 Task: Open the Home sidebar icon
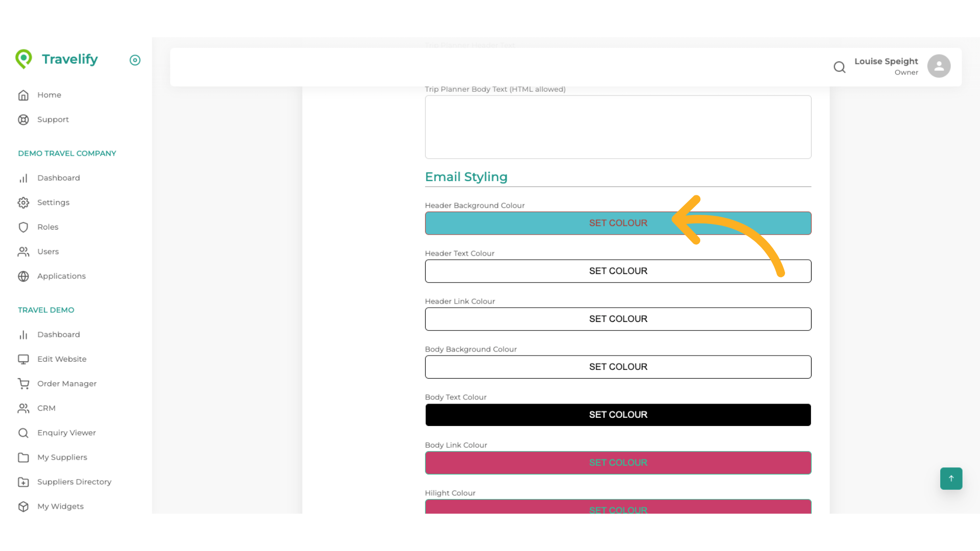(x=23, y=95)
